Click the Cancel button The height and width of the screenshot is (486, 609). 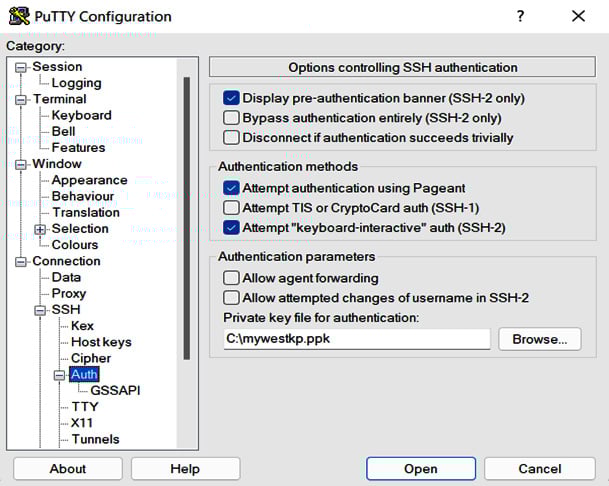[540, 469]
